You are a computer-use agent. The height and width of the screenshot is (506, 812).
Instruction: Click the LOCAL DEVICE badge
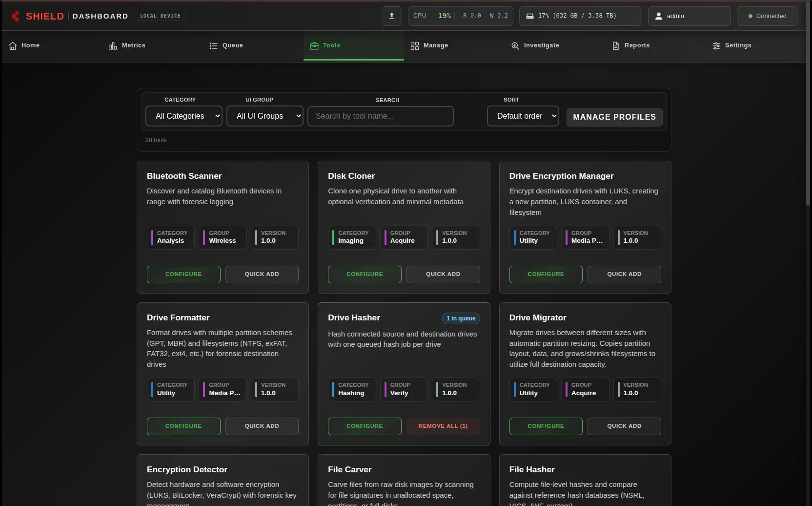(x=161, y=16)
